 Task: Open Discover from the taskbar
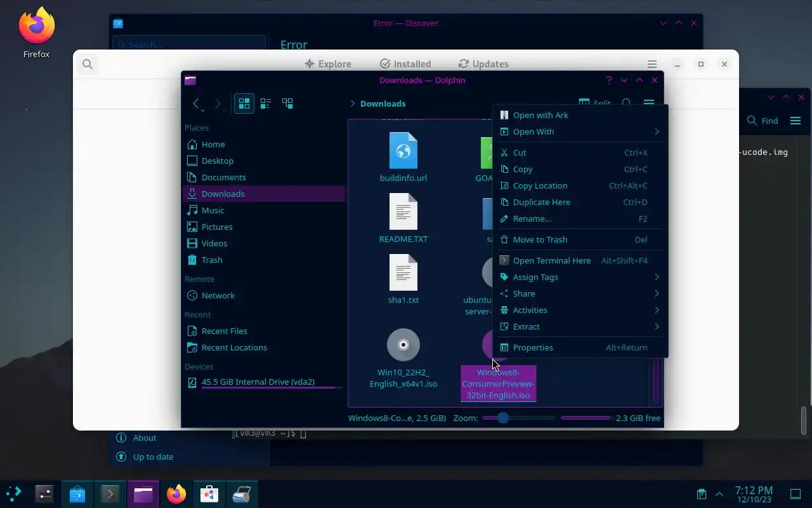point(77,493)
